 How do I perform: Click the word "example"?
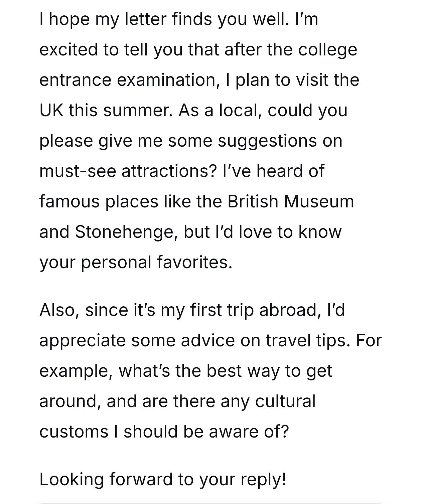coord(76,371)
